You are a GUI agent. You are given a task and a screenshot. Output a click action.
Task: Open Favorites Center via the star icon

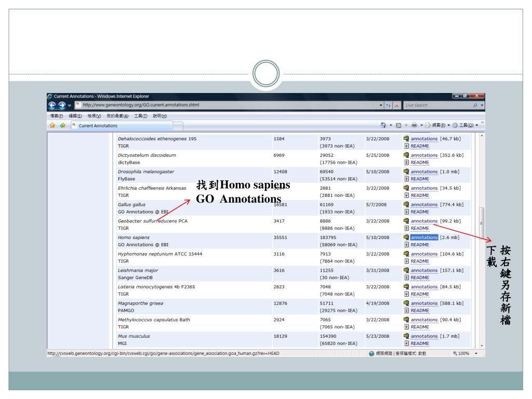(52, 126)
